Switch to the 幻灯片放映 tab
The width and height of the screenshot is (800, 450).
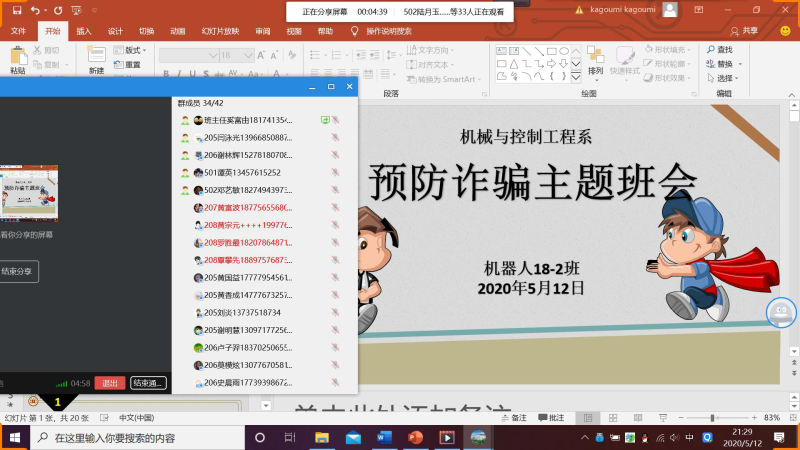point(221,31)
